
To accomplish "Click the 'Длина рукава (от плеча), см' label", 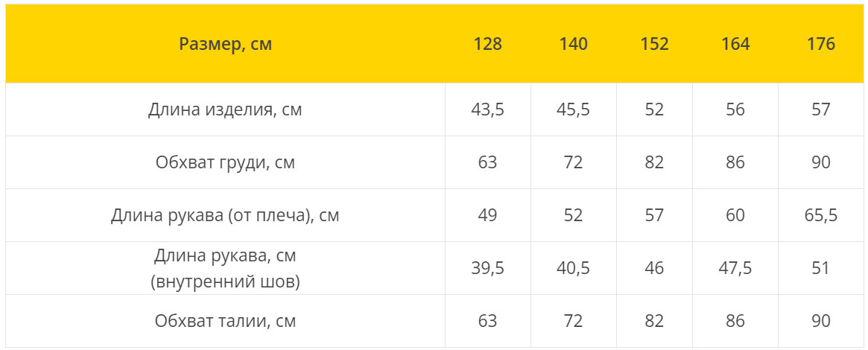I will (x=225, y=215).
